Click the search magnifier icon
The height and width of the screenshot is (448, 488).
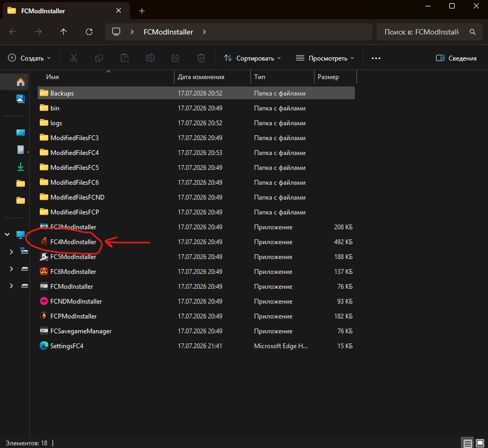pos(473,32)
